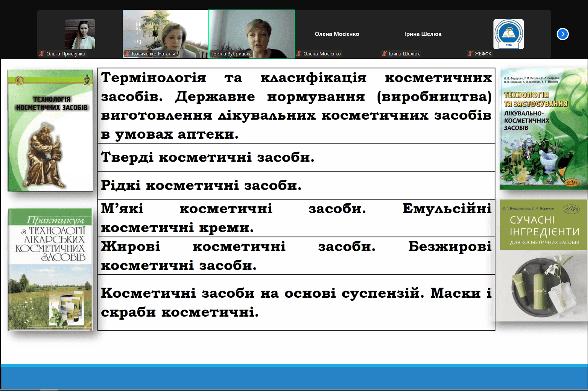Select ЖБФФК participant logo tile
The image size is (588, 391).
(x=508, y=34)
